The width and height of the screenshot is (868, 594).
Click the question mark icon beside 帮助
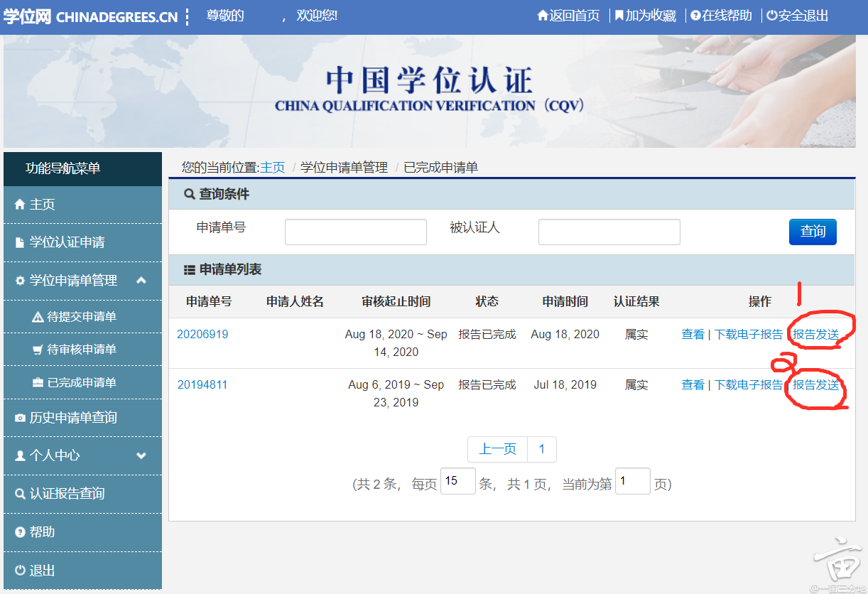click(21, 531)
